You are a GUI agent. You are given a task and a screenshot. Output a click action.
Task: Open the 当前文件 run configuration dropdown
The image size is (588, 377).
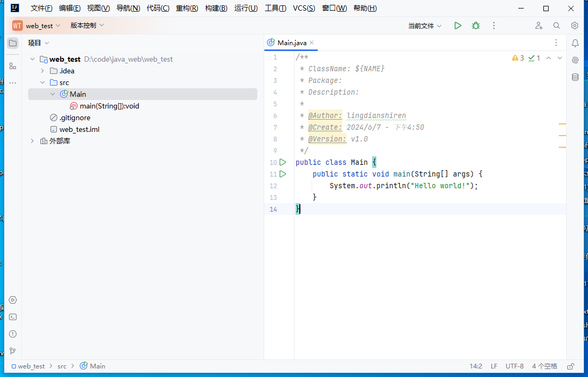pyautogui.click(x=425, y=26)
